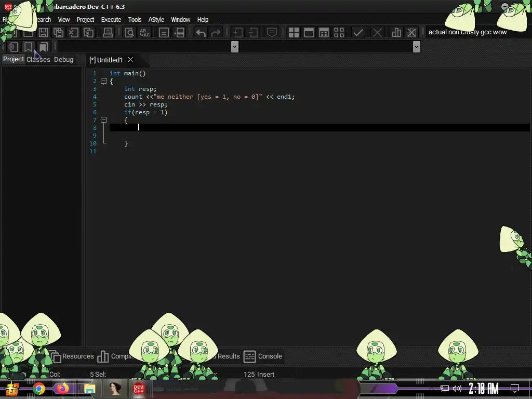This screenshot has height=399, width=532.
Task: Open Profile Analysis bar-chart icon
Action: 396,33
